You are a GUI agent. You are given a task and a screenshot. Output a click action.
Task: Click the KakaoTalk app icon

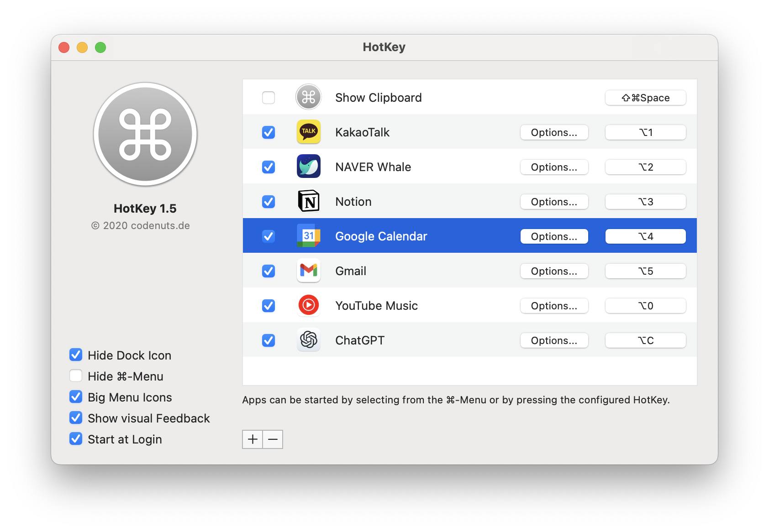[309, 132]
